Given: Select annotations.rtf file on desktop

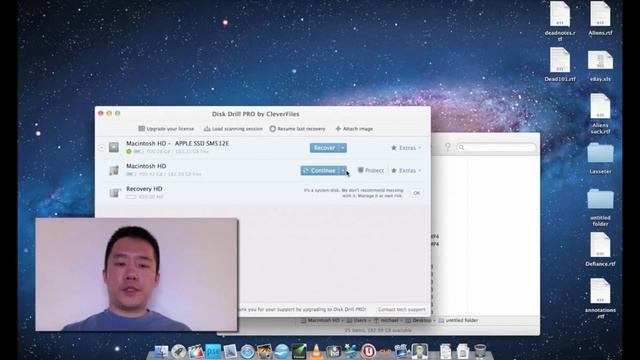Looking at the screenshot, I should (600, 298).
